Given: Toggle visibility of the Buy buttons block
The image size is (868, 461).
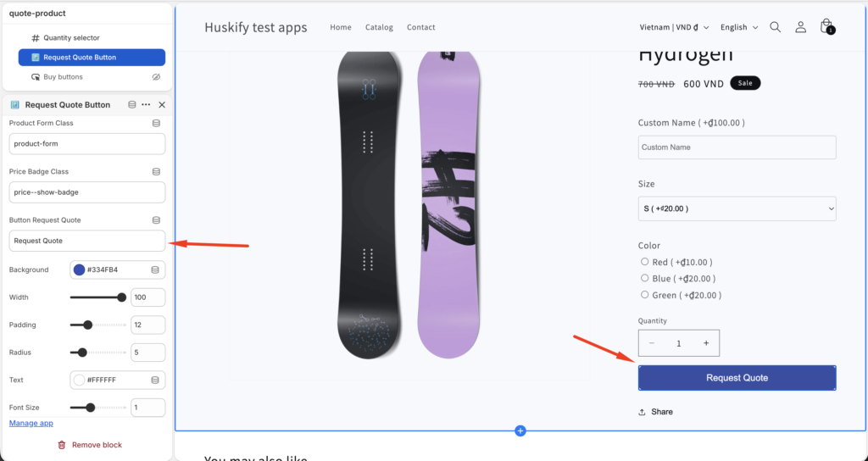Looking at the screenshot, I should [x=156, y=77].
